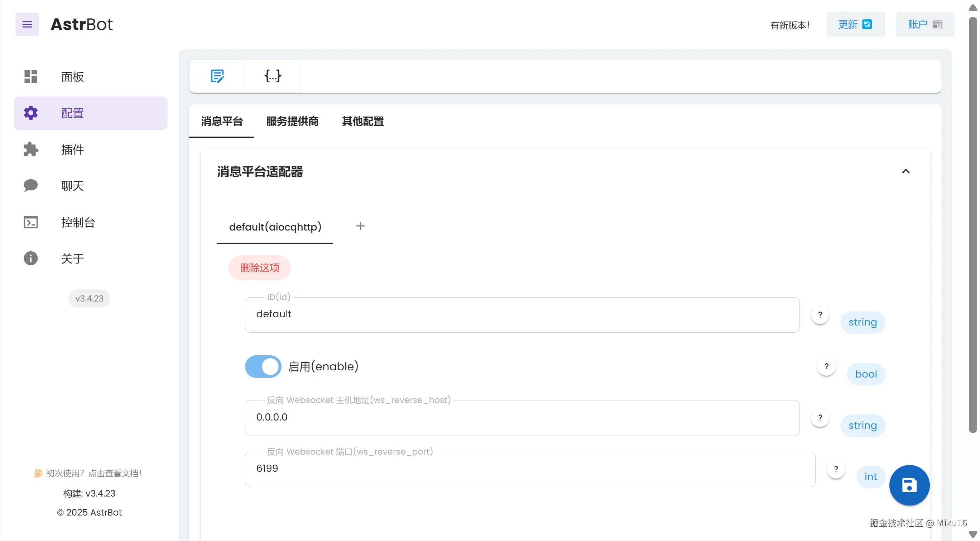
Task: Switch to 服务提供商 tab
Action: pos(292,121)
